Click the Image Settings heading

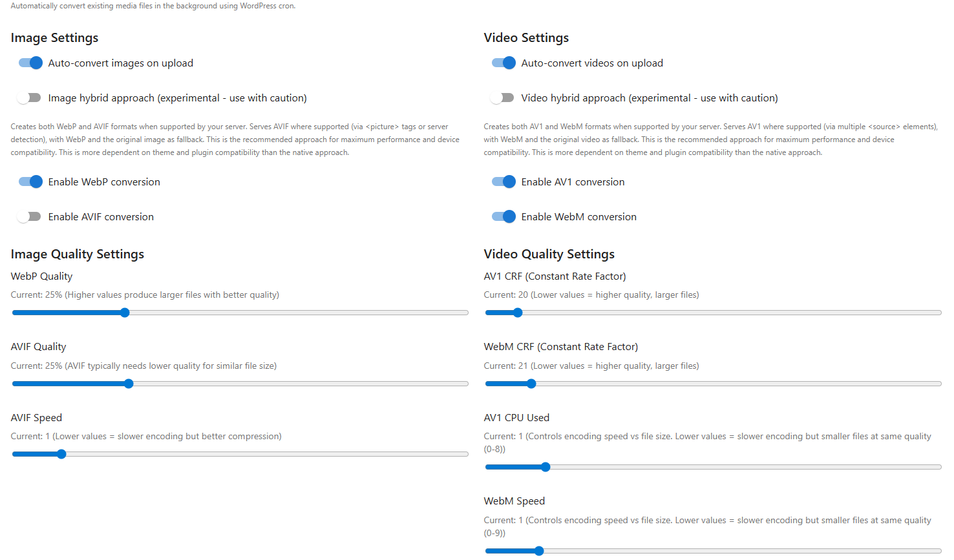click(x=54, y=37)
